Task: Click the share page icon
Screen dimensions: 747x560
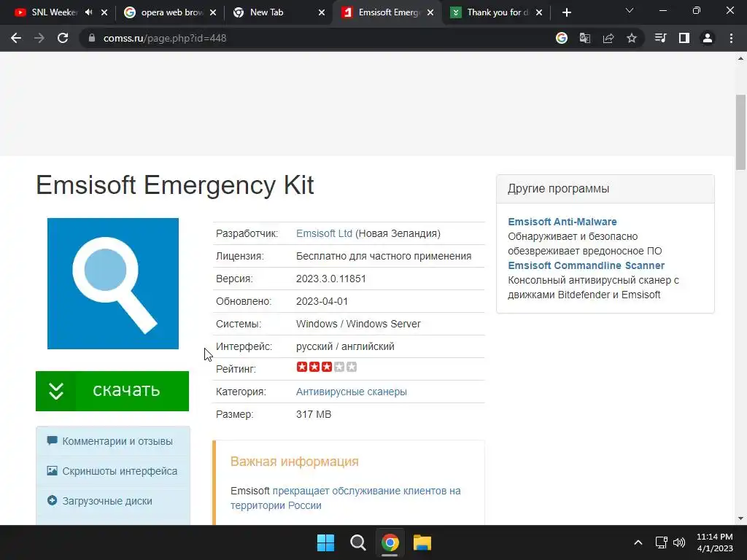Action: tap(608, 38)
